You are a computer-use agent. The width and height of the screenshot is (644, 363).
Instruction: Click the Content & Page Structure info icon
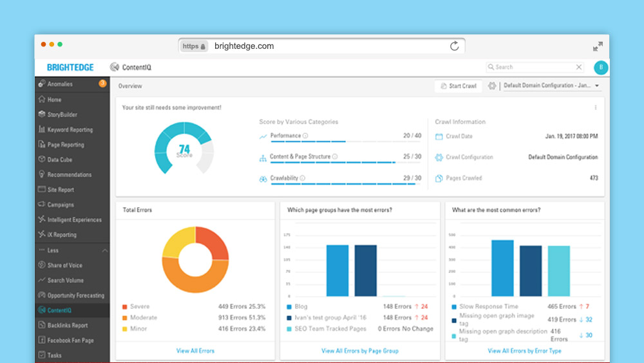coord(335,156)
